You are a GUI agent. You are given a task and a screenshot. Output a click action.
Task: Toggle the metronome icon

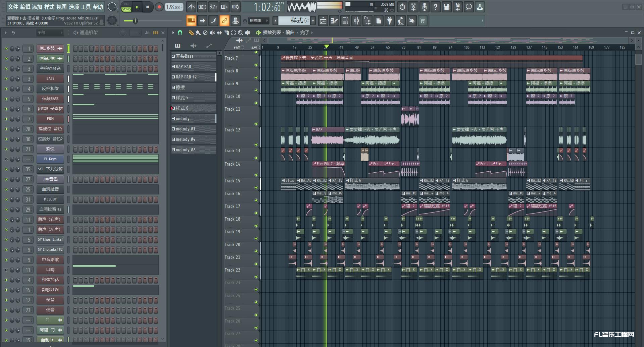pos(191,7)
